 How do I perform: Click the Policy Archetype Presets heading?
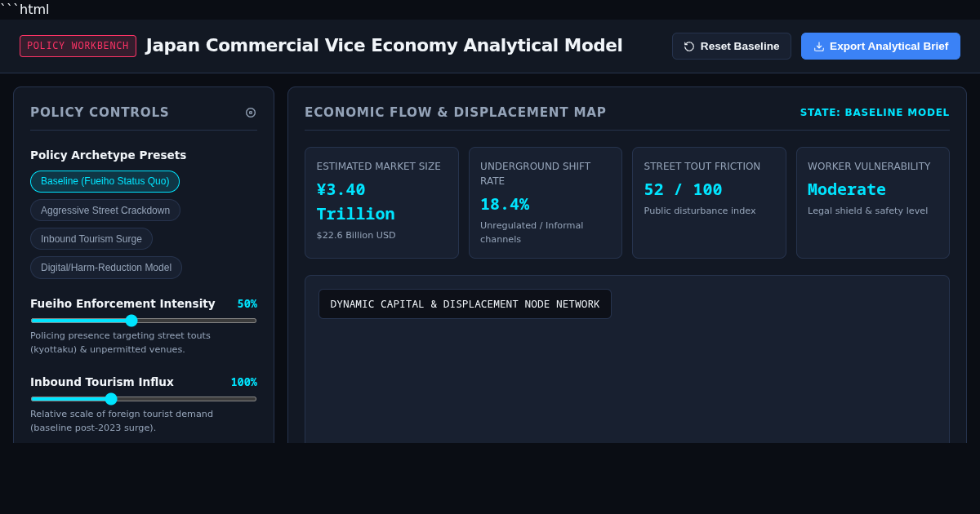tap(109, 155)
